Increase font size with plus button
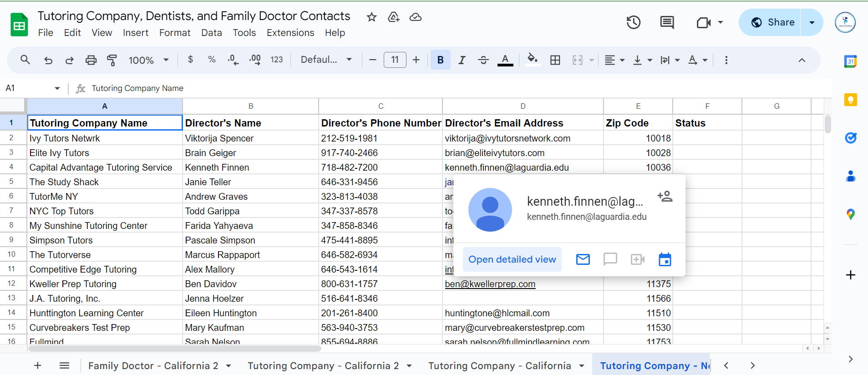868x375 pixels. [x=416, y=60]
